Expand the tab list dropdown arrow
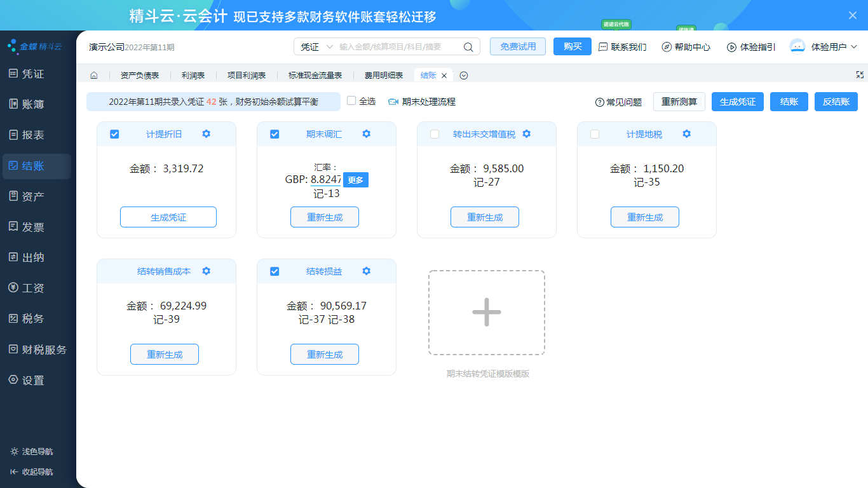 coord(464,76)
